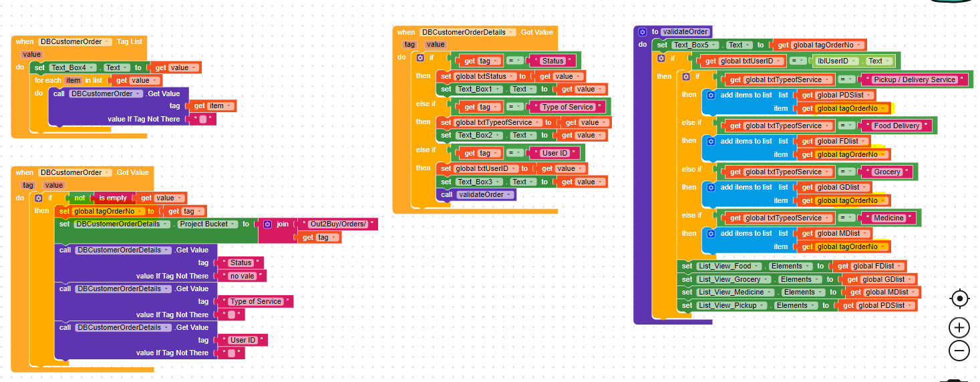The height and width of the screenshot is (382, 980).
Task: Open mutator gear on the 'if not is empty' block
Action: point(39,198)
